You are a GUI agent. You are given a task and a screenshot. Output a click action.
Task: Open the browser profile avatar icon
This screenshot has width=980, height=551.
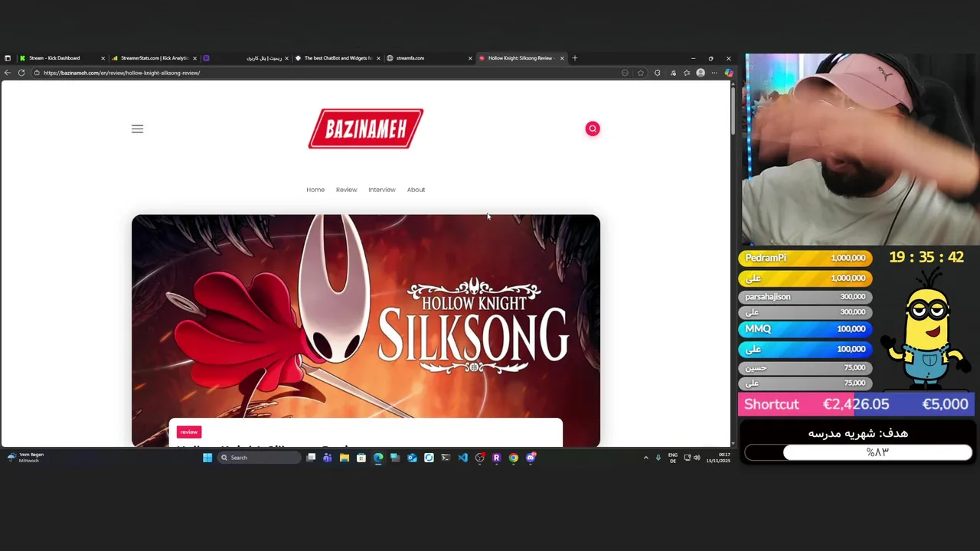[x=700, y=73]
